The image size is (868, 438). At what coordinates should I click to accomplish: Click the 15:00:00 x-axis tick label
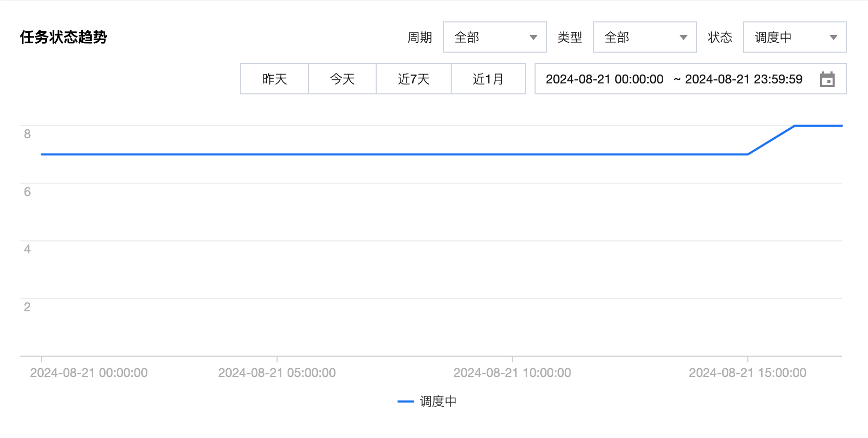point(748,373)
